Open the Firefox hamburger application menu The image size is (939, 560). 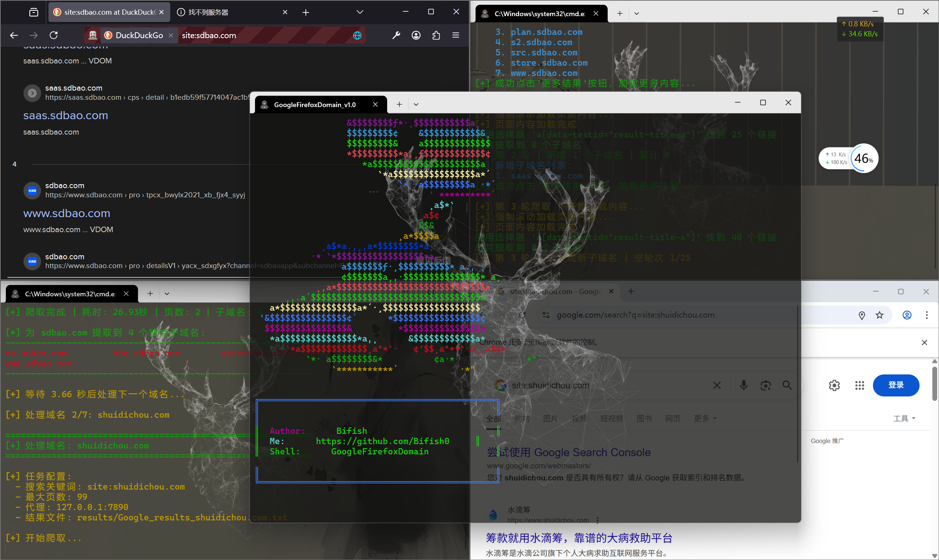pos(456,35)
